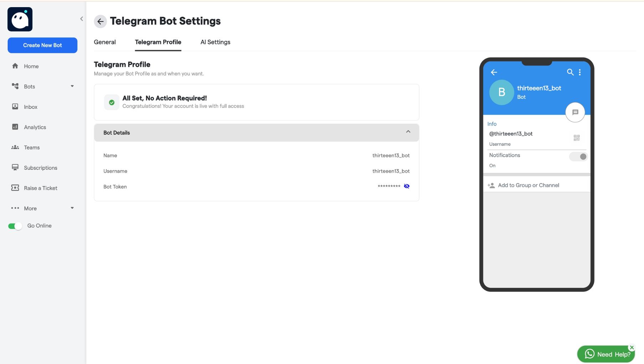
Task: Click @thirteeen13_bot in the phone preview
Action: 511,134
